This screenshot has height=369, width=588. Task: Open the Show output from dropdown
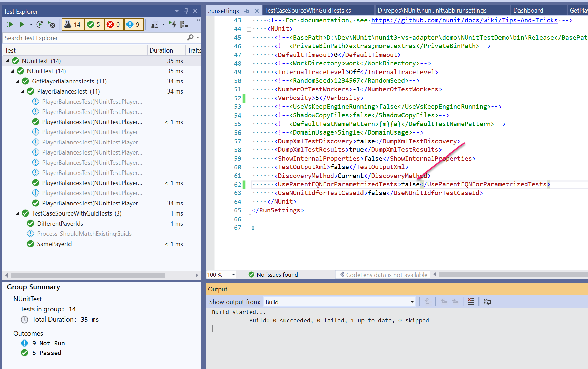(x=411, y=302)
